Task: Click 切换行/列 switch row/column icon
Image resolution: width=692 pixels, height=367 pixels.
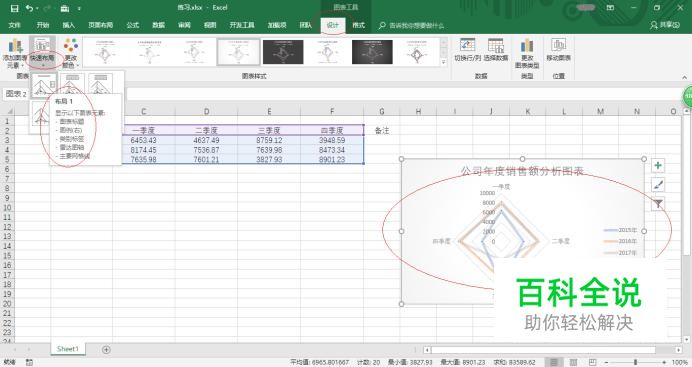Action: tap(468, 50)
